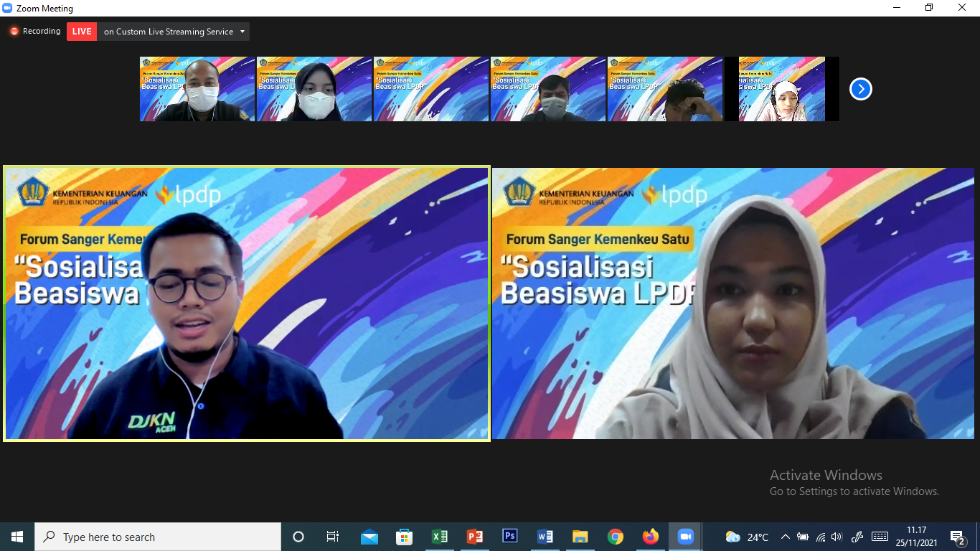
Task: Launch Firefox from the taskbar
Action: click(651, 537)
